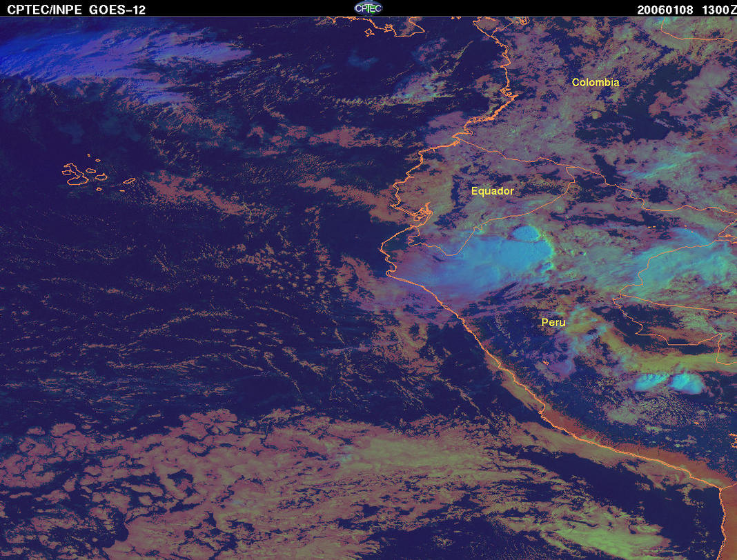
Task: Click the 'Peru' country label
Action: [553, 322]
